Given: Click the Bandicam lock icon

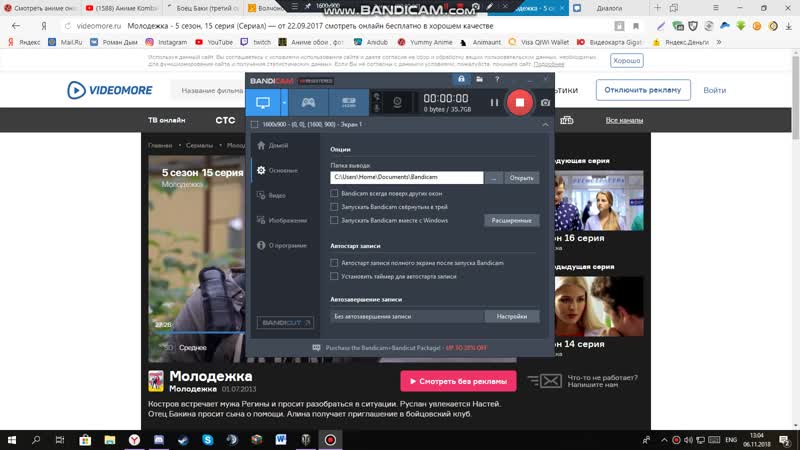Looking at the screenshot, I should tap(461, 80).
